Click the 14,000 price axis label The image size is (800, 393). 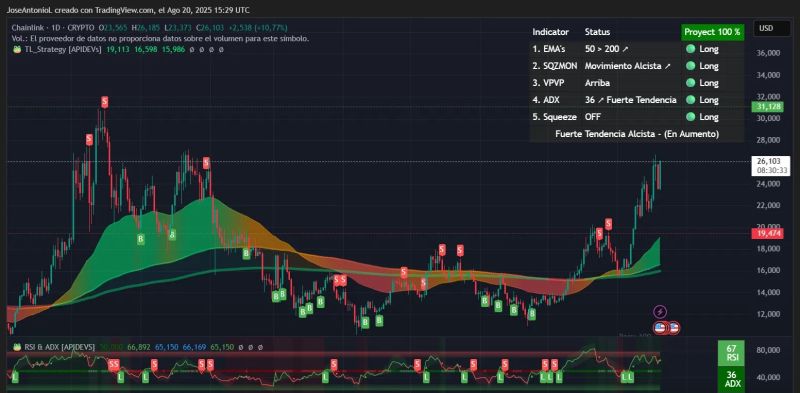coord(769,292)
